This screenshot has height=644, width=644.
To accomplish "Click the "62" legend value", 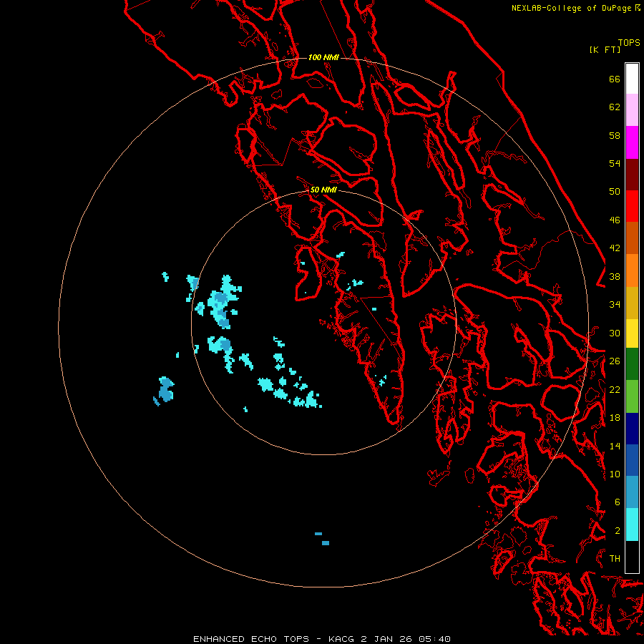I will coord(615,107).
